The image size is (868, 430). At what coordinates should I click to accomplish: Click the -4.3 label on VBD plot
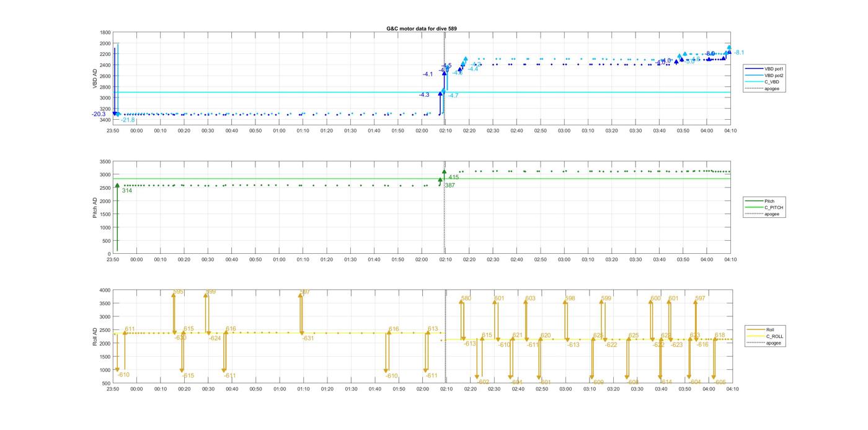pyautogui.click(x=424, y=95)
